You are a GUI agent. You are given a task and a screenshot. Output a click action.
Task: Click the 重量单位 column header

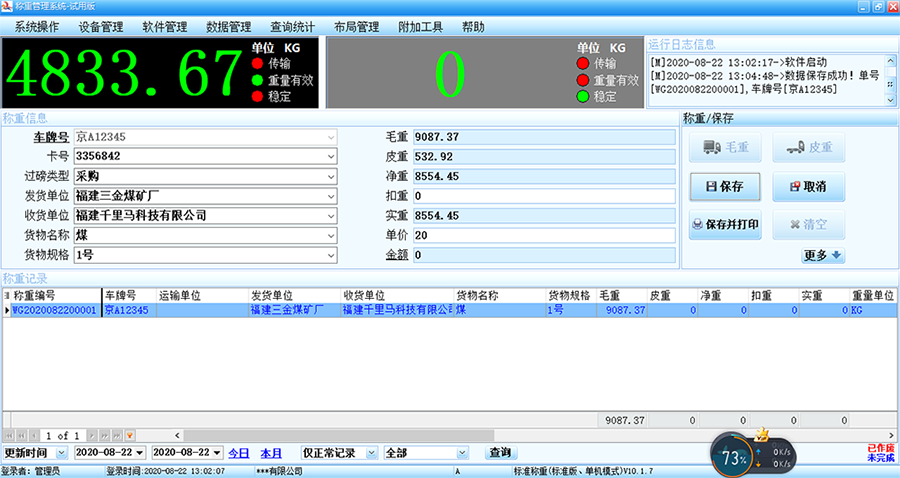(873, 296)
